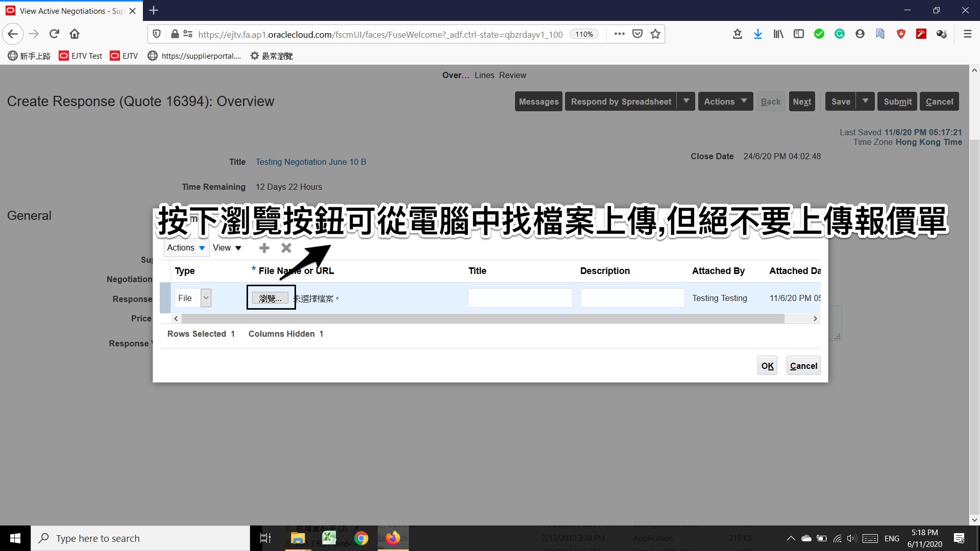Click Respond by Spreadsheet button

[621, 102]
